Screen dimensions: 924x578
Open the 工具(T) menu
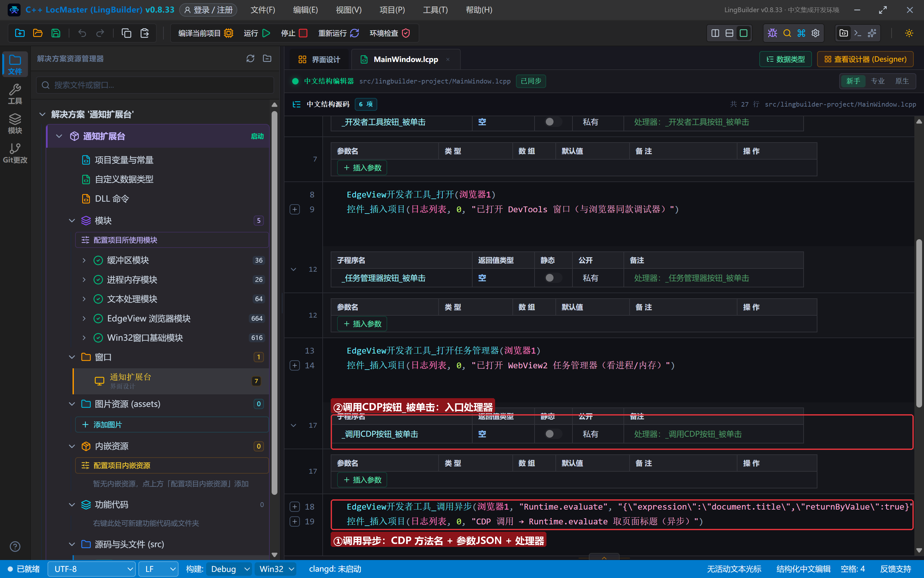[435, 10]
